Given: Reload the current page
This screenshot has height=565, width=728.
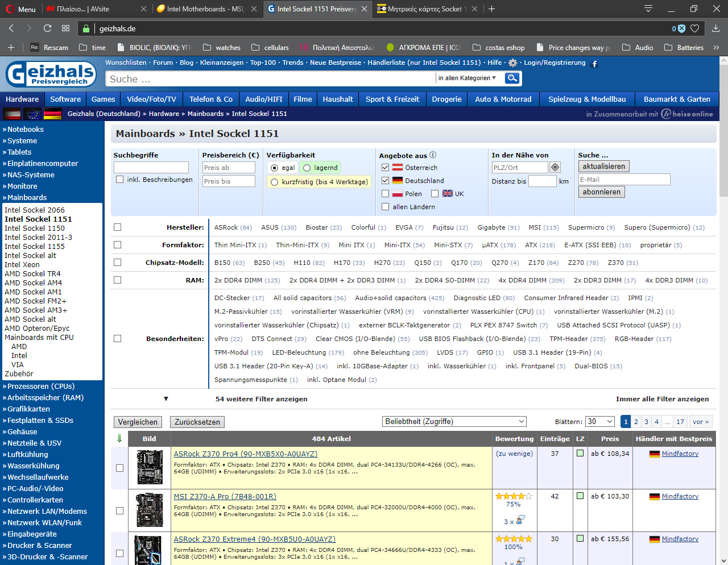Looking at the screenshot, I should 47,28.
